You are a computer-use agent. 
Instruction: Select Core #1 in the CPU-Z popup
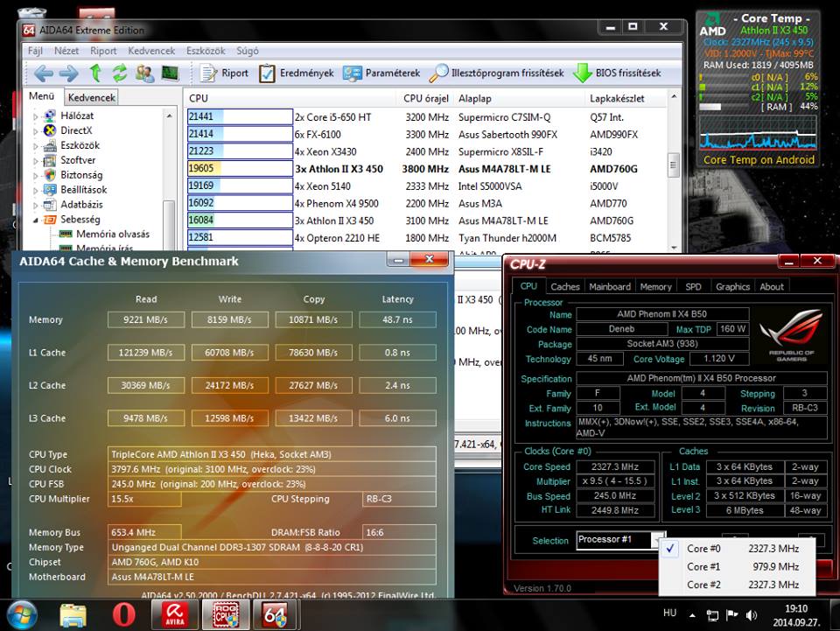(737, 567)
